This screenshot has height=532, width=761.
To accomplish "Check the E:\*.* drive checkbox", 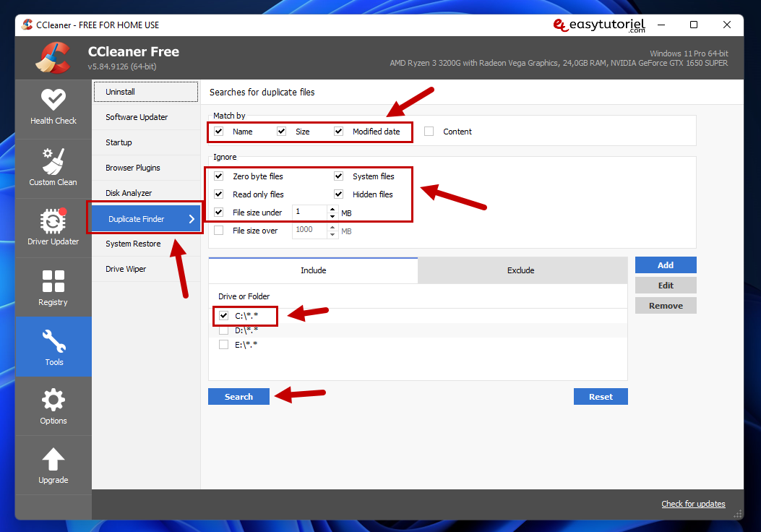I will 224,345.
